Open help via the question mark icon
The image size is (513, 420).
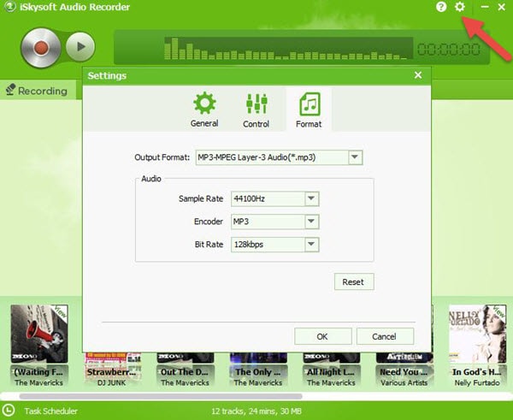coord(441,7)
